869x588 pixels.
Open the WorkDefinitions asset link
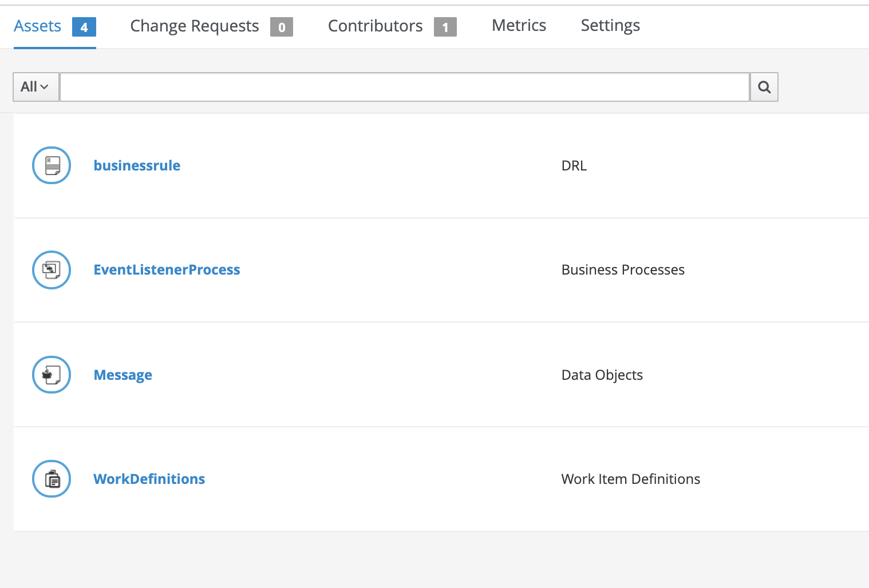coord(149,479)
